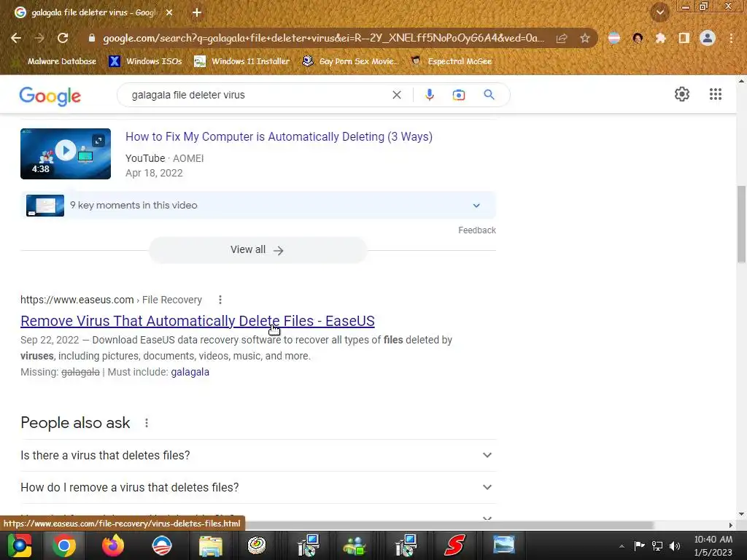Open 'How to Fix My Computer' video link
The height and width of the screenshot is (560, 747).
[x=279, y=136]
